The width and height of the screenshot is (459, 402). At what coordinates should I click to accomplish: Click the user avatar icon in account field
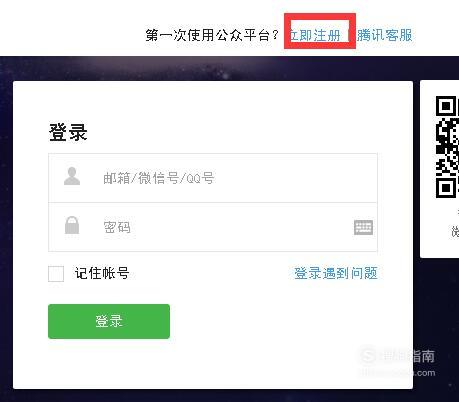[x=72, y=176]
